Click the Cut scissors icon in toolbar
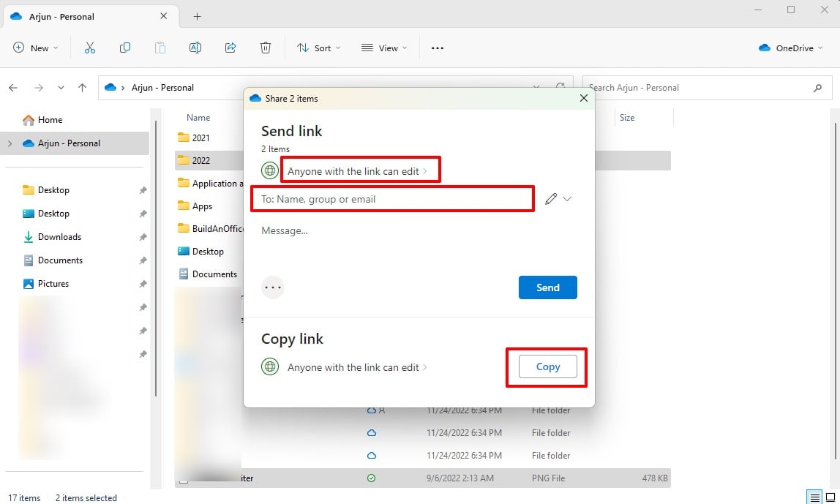Screen dimensions: 840x504 [90, 48]
